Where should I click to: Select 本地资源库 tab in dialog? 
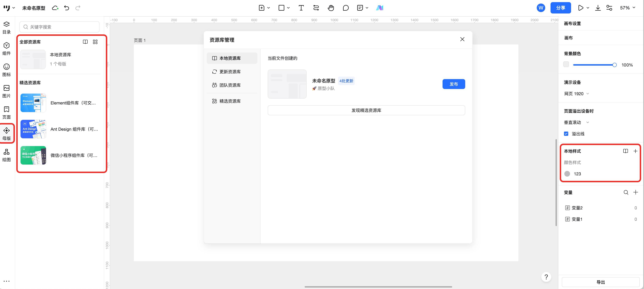(x=232, y=58)
